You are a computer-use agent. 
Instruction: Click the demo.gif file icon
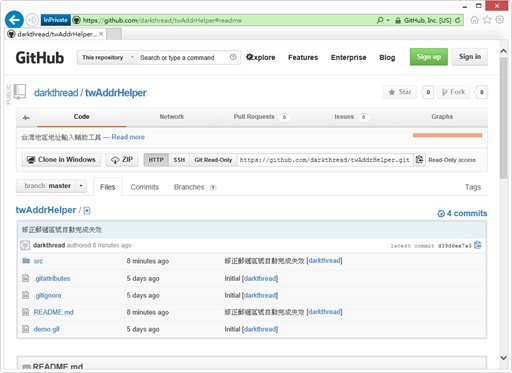point(26,329)
